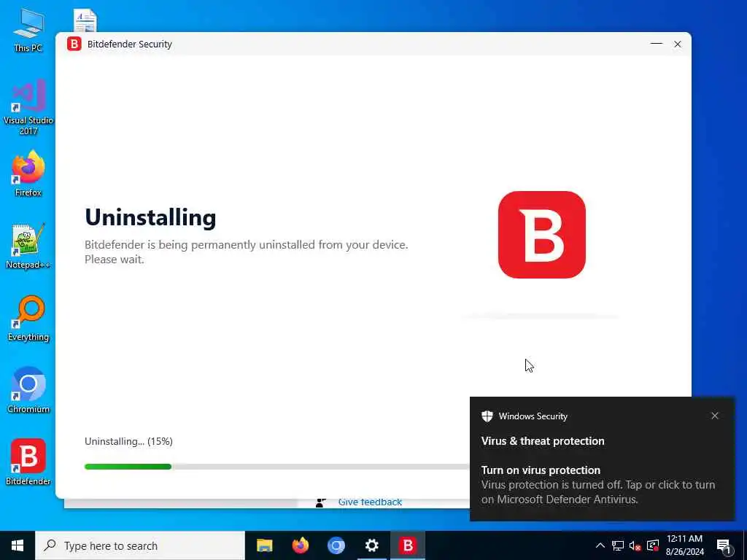Launch Firefox from the taskbar
This screenshot has height=560, width=747.
click(x=300, y=545)
